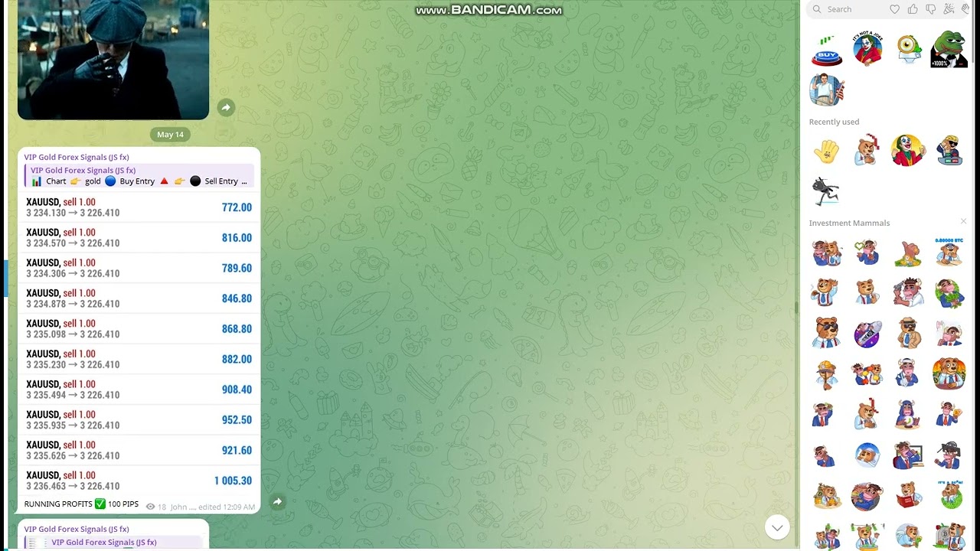
Task: Send the 0.00000 BTC bear sticker
Action: (x=949, y=252)
